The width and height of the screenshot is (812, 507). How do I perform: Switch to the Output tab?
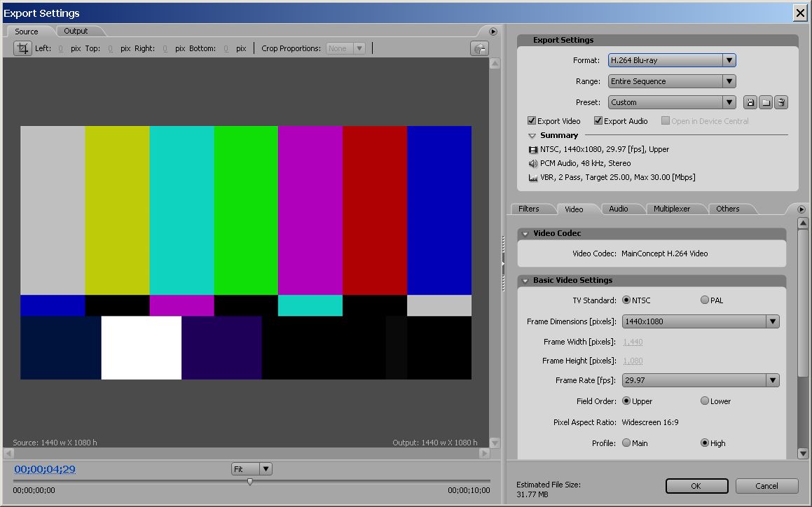tap(76, 31)
